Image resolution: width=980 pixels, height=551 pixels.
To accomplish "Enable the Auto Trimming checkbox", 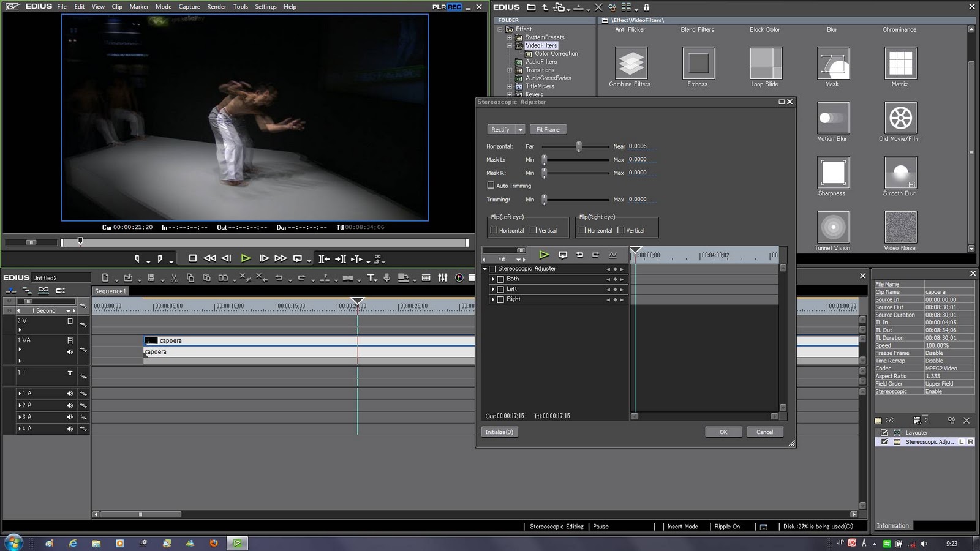I will click(x=491, y=185).
